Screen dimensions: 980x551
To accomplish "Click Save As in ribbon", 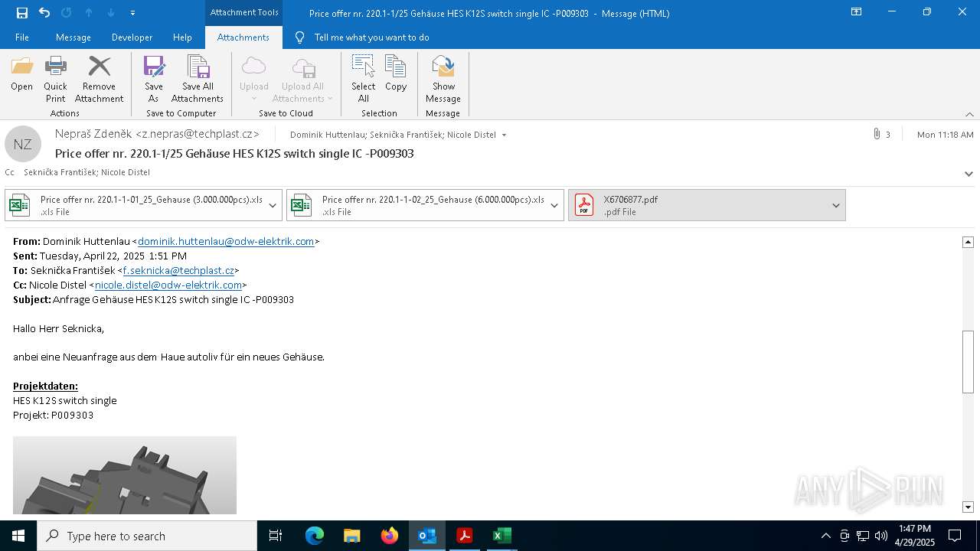I will tap(153, 80).
